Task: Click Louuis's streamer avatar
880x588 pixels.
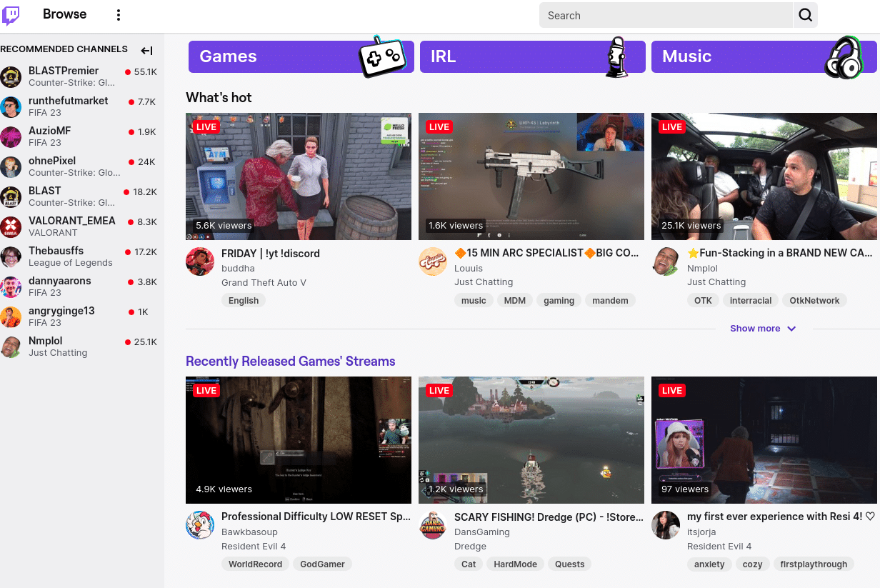Action: (x=433, y=261)
